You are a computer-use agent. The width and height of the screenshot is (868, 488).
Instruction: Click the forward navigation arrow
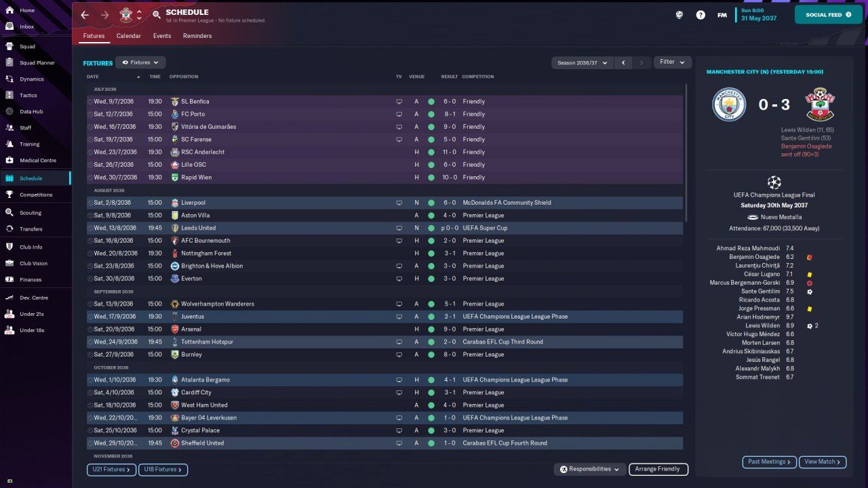pos(104,15)
